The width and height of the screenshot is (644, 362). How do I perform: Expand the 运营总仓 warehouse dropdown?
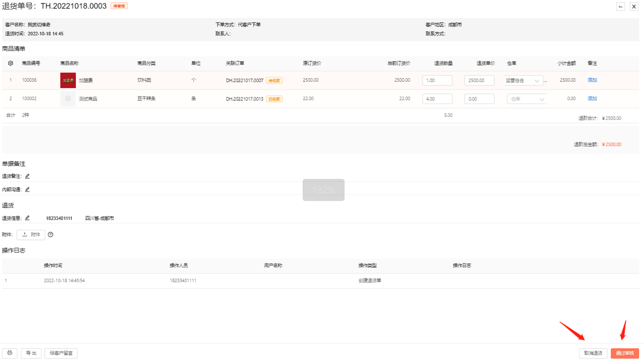[523, 80]
